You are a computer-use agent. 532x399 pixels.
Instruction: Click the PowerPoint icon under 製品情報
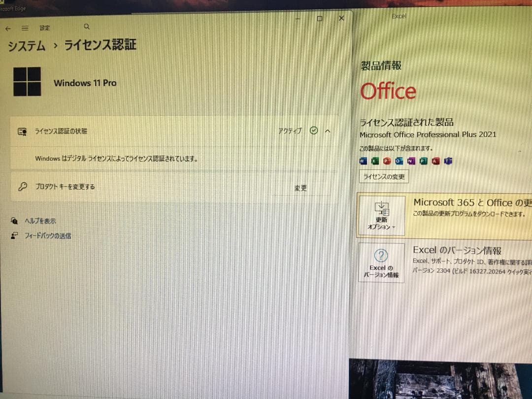point(387,161)
